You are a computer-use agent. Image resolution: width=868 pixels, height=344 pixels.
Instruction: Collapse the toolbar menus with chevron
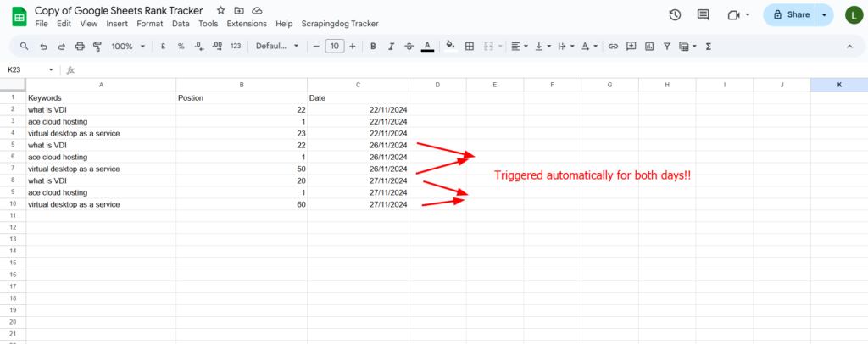coord(849,47)
